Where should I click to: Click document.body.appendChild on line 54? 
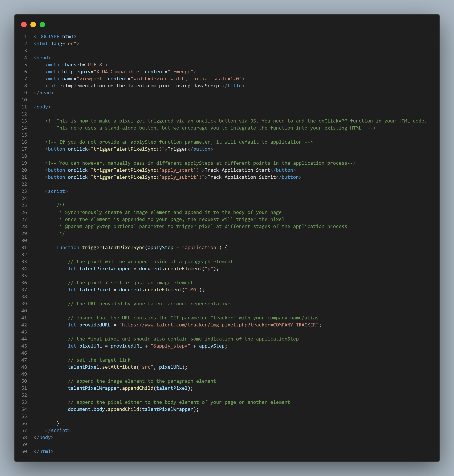pos(103,409)
